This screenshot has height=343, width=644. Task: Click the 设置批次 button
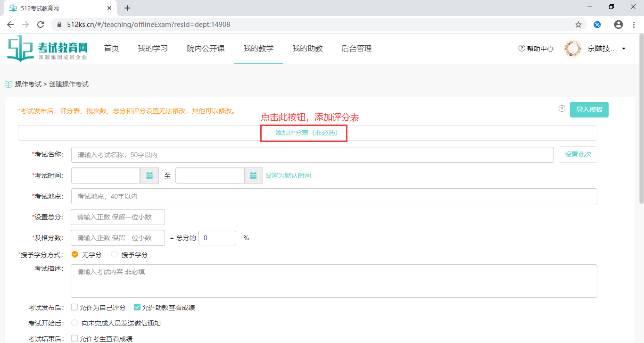[578, 155]
